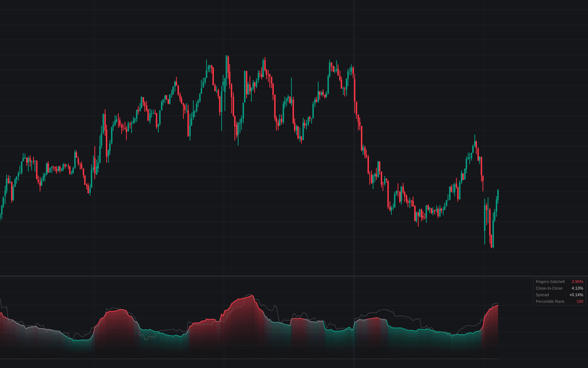Image resolution: width=588 pixels, height=368 pixels.
Task: Click the divider between price and volatility panes
Action: (294, 276)
